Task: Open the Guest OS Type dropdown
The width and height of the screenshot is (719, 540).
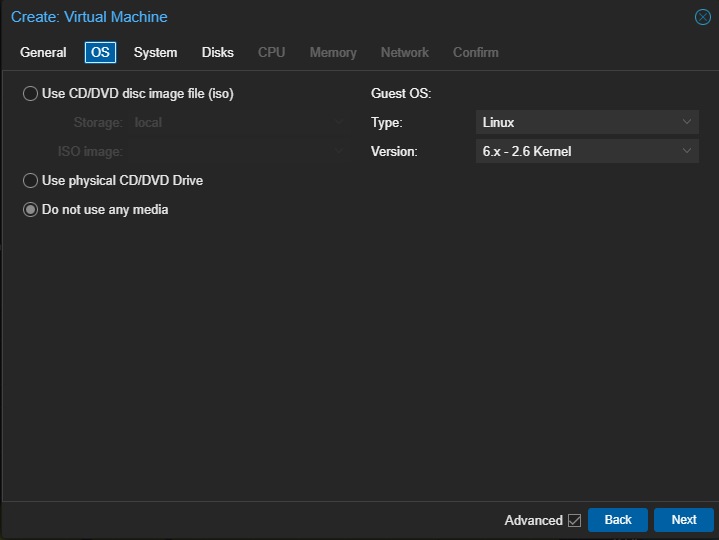Action: click(x=586, y=123)
